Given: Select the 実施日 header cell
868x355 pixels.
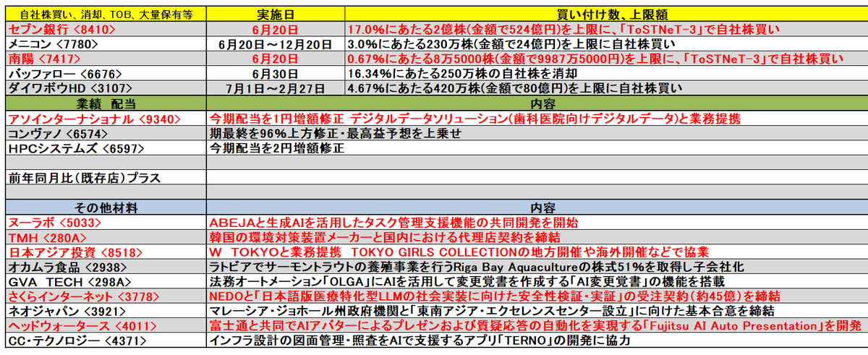Looking at the screenshot, I should pos(276,15).
